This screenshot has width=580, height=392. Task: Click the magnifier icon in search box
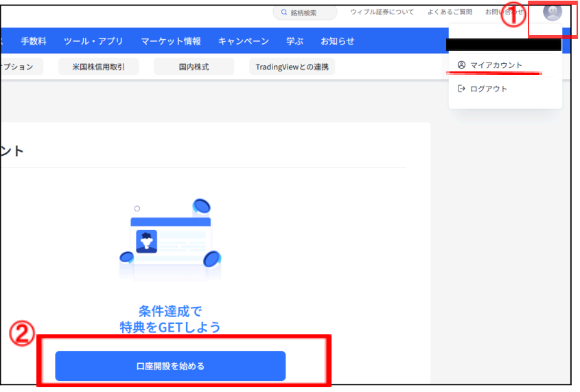tap(284, 12)
